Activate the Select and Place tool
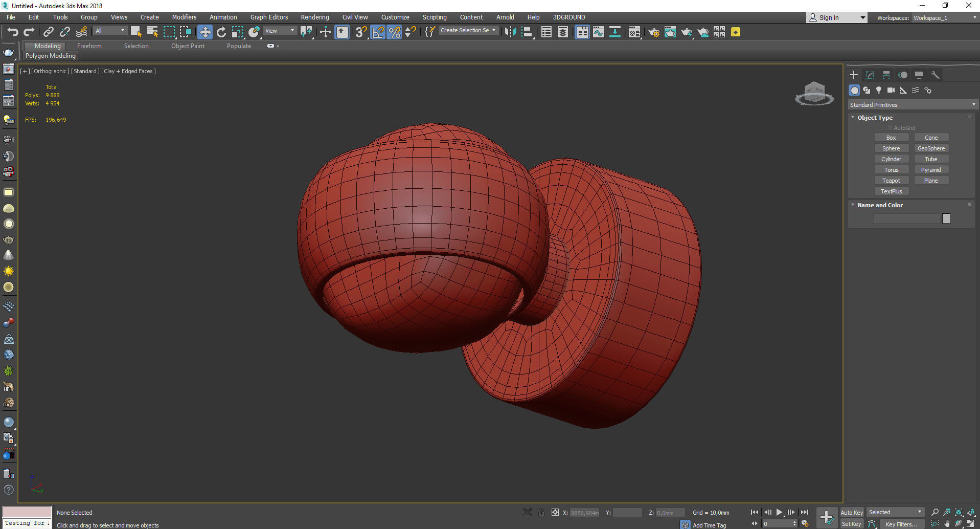 [254, 32]
